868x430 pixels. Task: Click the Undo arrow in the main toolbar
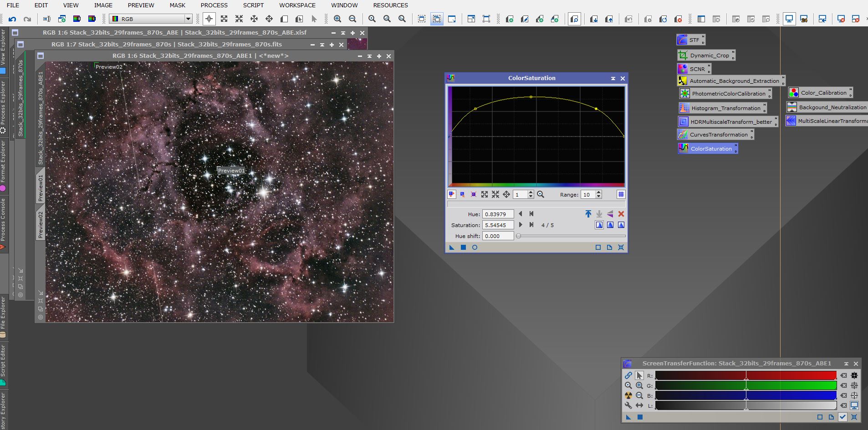[12, 19]
